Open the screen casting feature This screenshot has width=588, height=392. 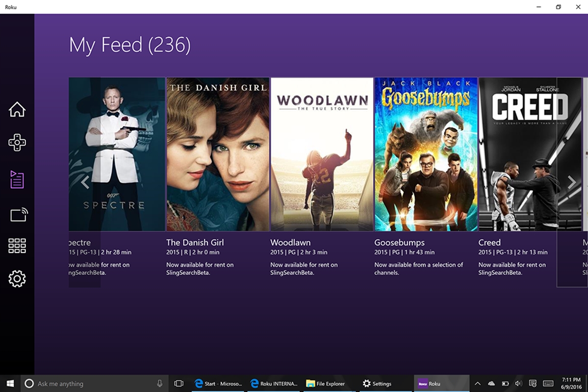click(17, 214)
